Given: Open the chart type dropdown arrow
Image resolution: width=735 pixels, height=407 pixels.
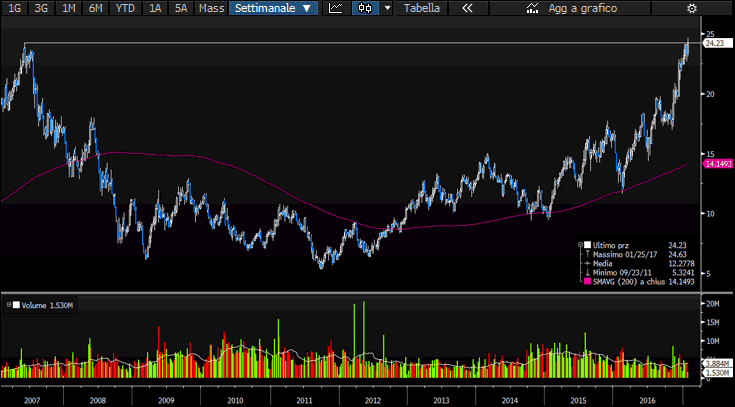Looking at the screenshot, I should 387,8.
